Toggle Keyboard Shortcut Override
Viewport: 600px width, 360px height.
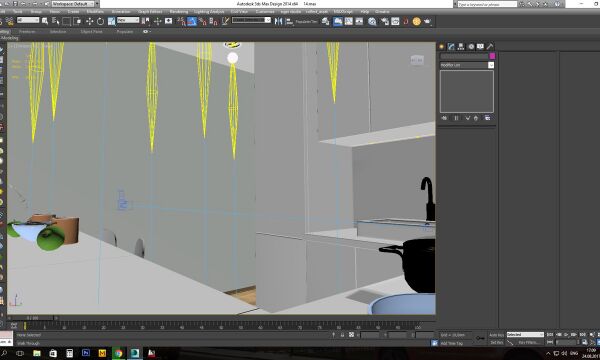[x=168, y=21]
